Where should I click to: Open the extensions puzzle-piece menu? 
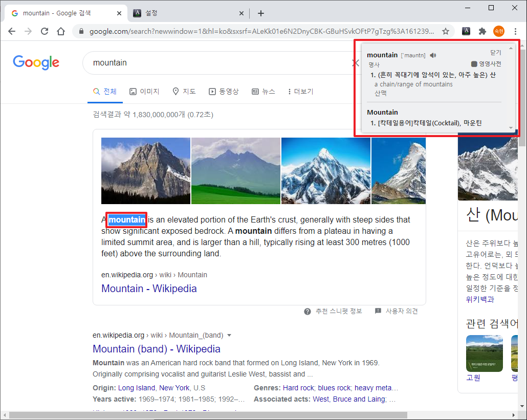pyautogui.click(x=482, y=31)
